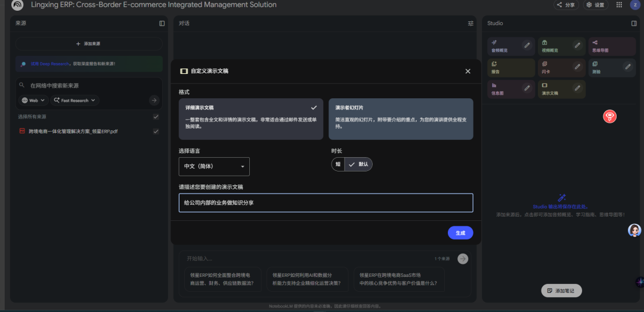Viewport: 644px width, 312px height.
Task: Open 设置 settings
Action: (596, 5)
